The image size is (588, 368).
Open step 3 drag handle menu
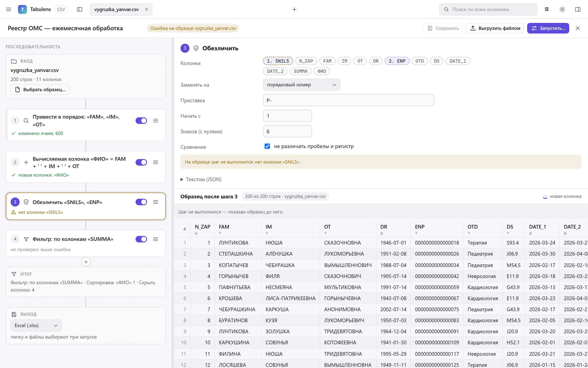[x=156, y=202]
